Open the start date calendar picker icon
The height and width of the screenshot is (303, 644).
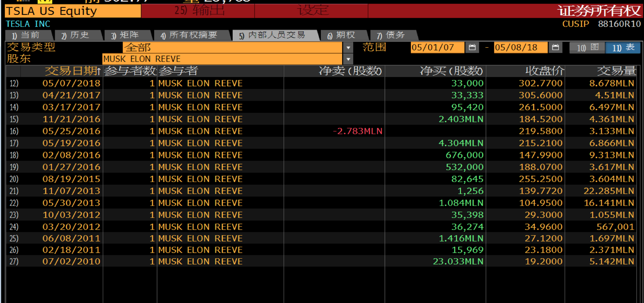(x=472, y=47)
